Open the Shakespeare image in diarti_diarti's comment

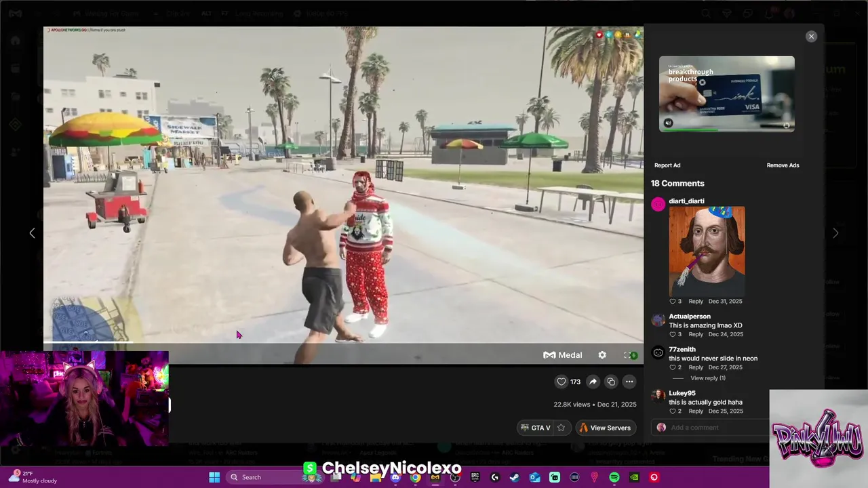[707, 251]
